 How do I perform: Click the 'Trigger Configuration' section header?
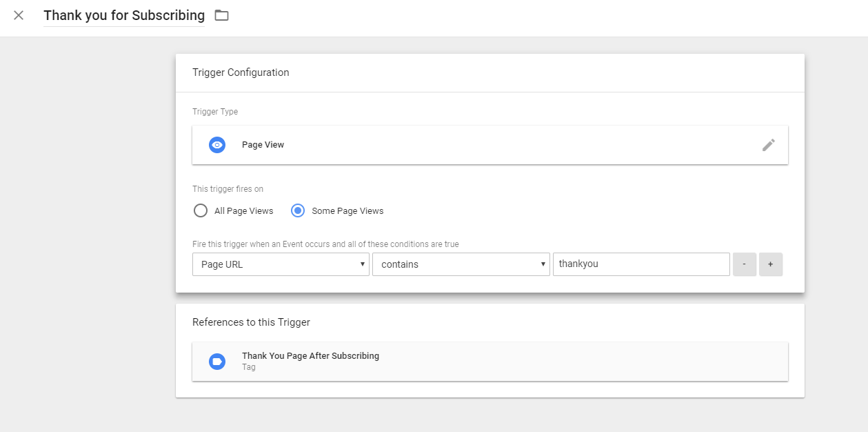241,72
